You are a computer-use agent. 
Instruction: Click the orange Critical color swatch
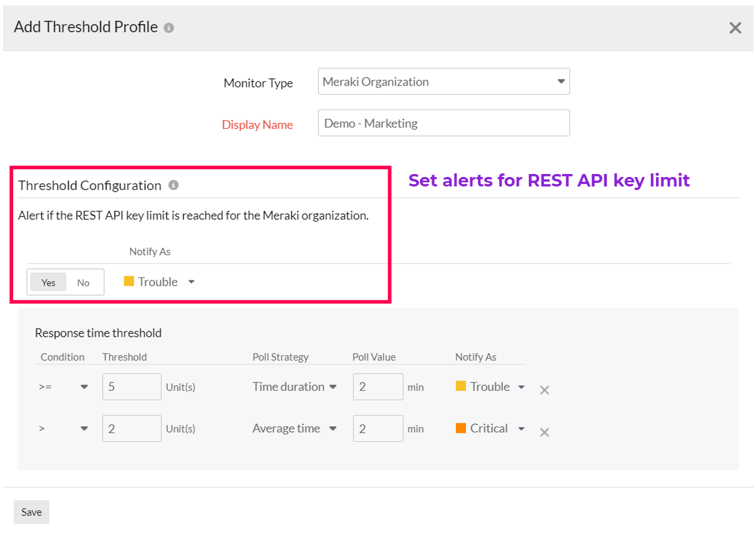point(461,428)
